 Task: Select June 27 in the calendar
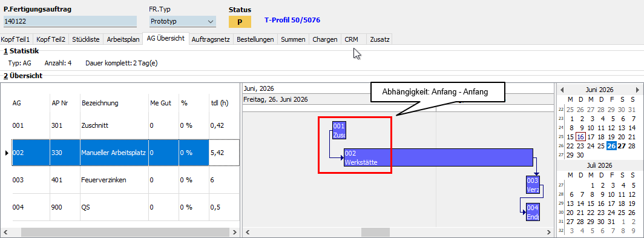(622, 146)
